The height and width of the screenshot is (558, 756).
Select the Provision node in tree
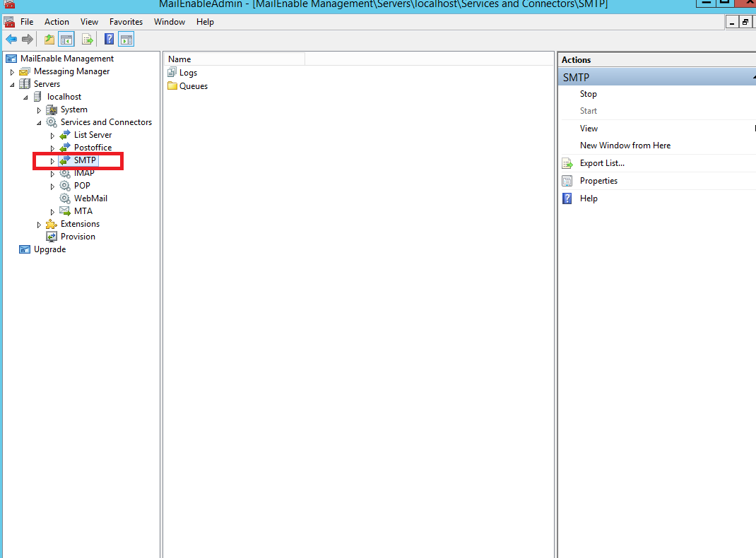pos(78,237)
